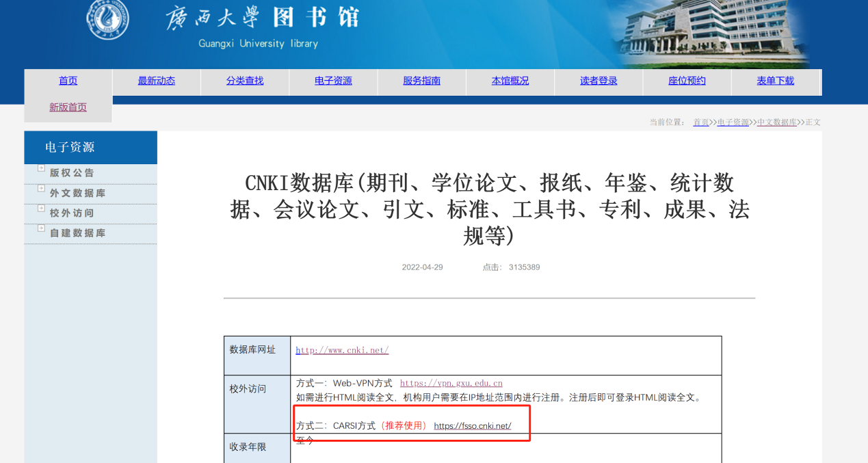Click the Guangxi University emblem logo
The height and width of the screenshot is (463, 868).
107,18
